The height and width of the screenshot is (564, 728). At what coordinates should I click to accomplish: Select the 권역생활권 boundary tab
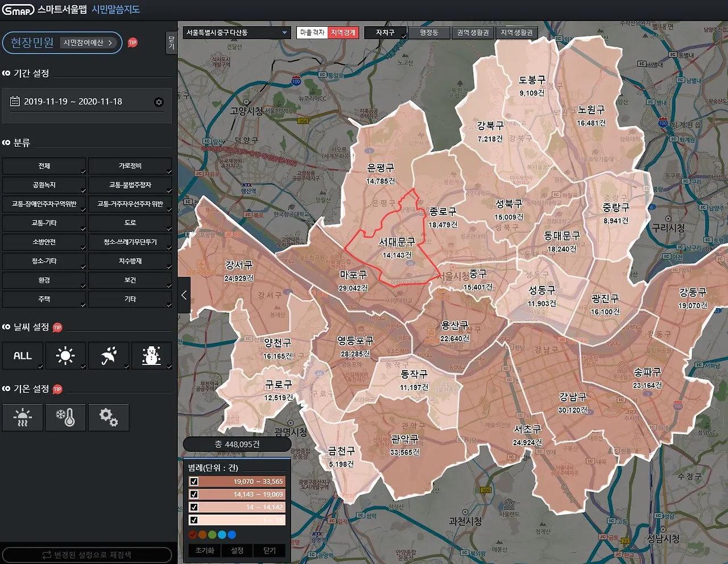point(473,33)
